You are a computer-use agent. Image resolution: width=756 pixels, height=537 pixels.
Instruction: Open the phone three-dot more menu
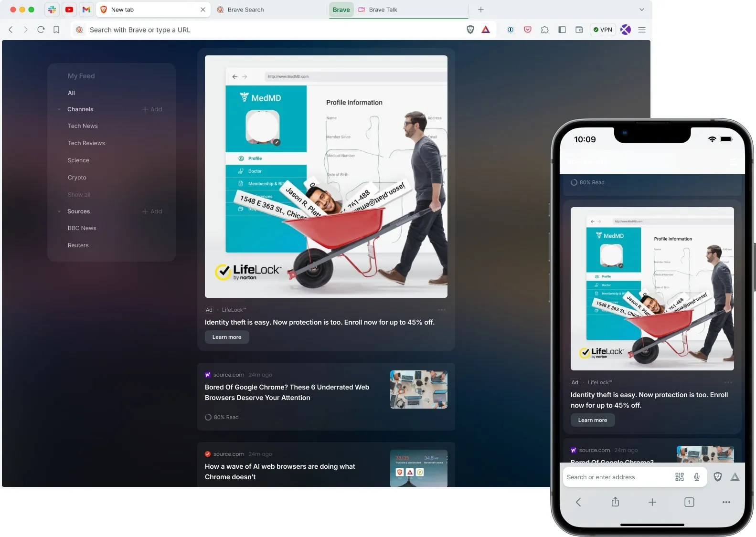726,502
